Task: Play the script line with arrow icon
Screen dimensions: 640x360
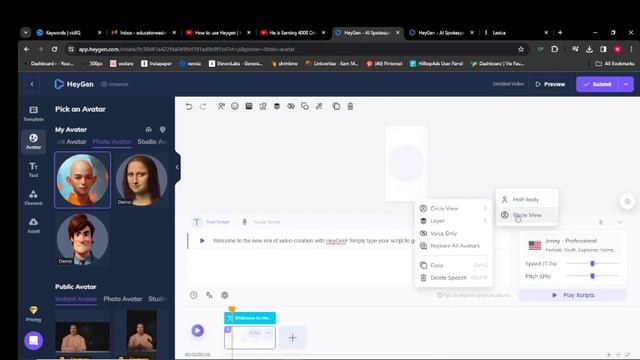Action: [202, 241]
